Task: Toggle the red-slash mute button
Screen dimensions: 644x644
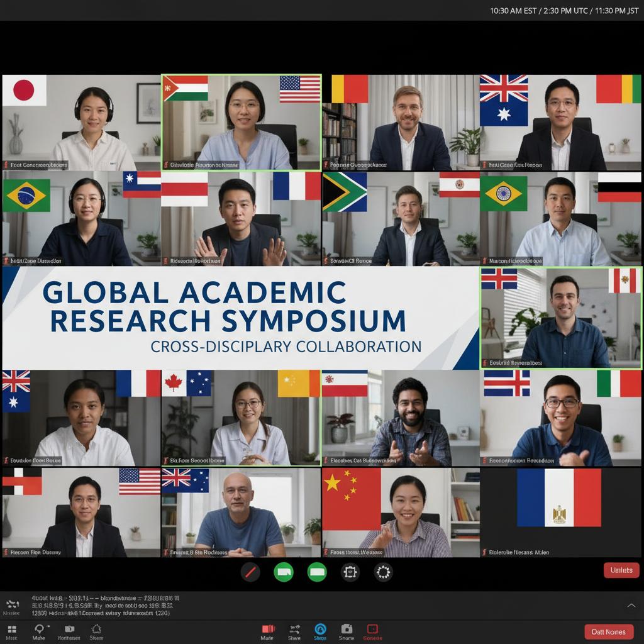Action: 250,572
